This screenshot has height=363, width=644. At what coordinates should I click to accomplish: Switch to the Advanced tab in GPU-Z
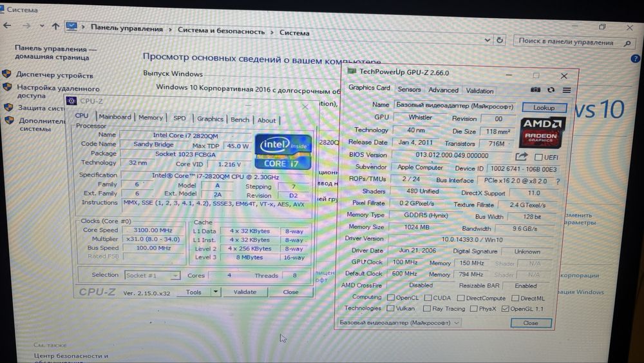point(443,90)
